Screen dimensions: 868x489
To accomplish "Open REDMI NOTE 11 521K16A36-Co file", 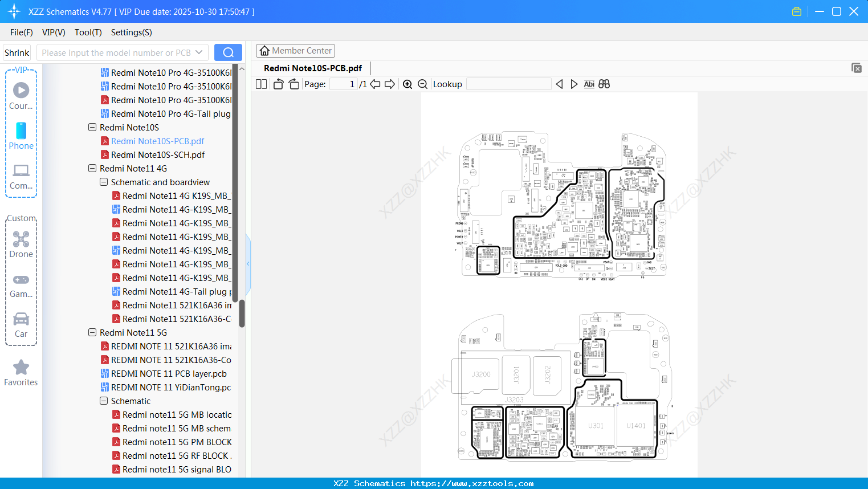I will [x=166, y=360].
